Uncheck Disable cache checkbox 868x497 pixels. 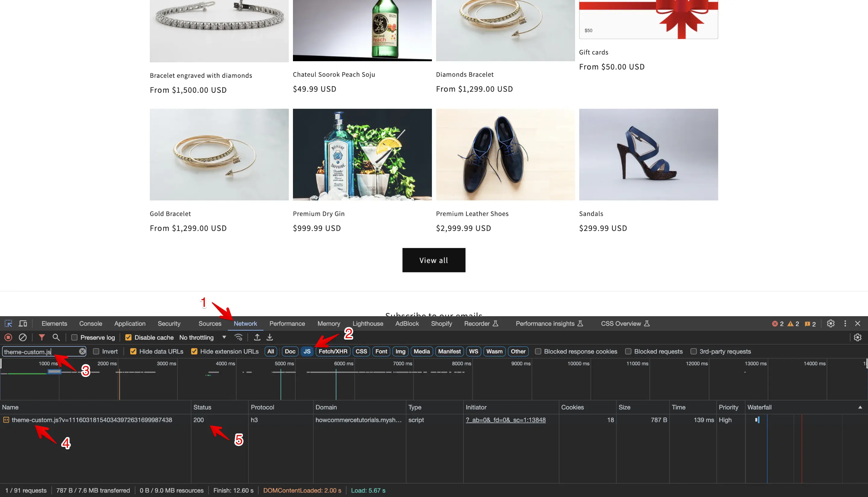tap(128, 337)
